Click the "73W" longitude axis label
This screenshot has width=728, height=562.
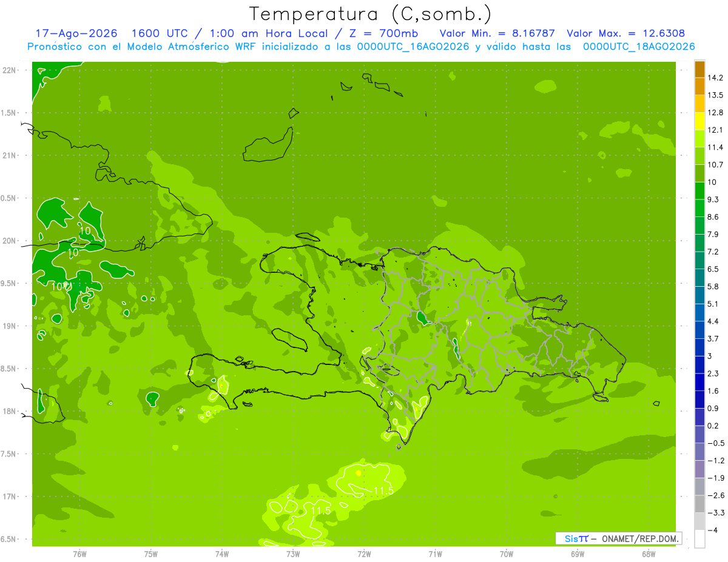point(293,554)
